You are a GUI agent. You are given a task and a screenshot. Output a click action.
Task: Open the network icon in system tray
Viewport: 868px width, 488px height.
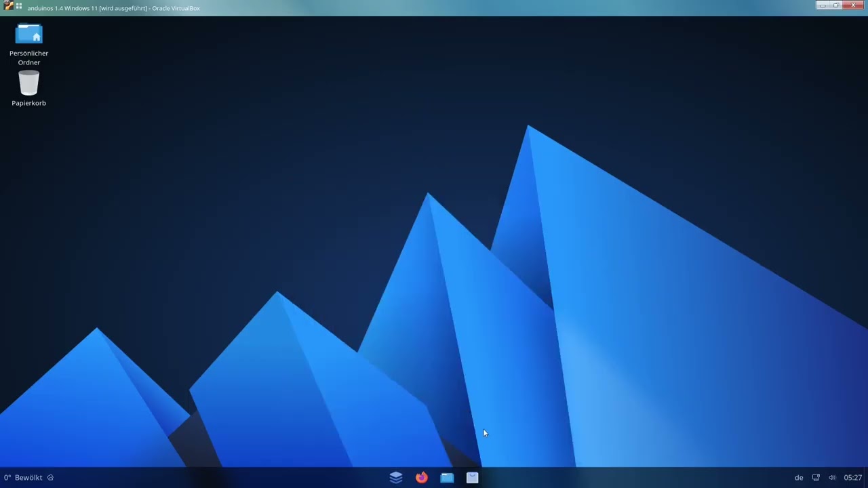tap(816, 477)
